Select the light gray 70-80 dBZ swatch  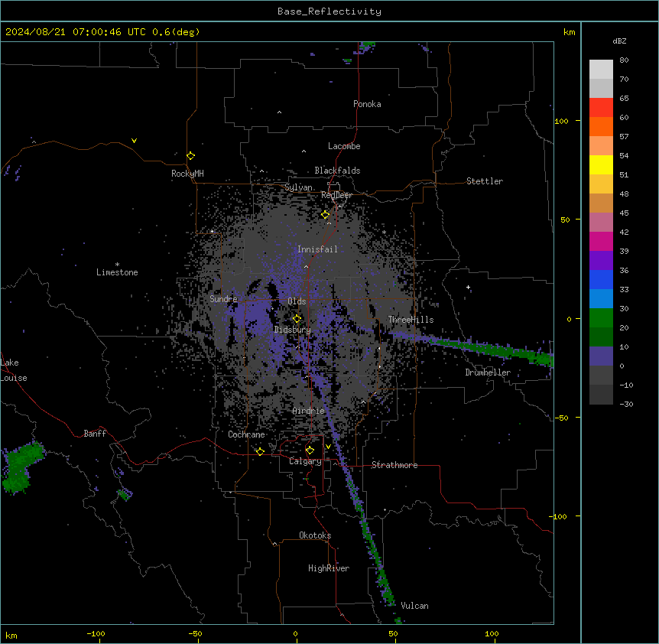click(x=601, y=70)
